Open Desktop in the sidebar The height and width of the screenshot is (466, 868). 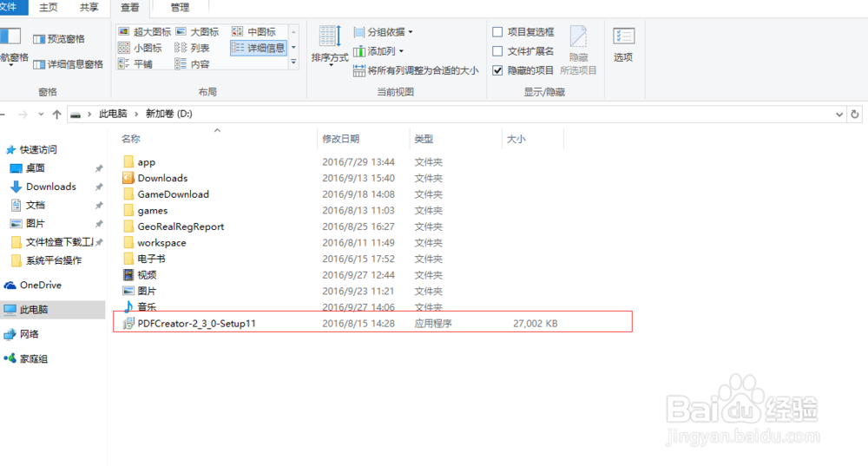point(29,167)
